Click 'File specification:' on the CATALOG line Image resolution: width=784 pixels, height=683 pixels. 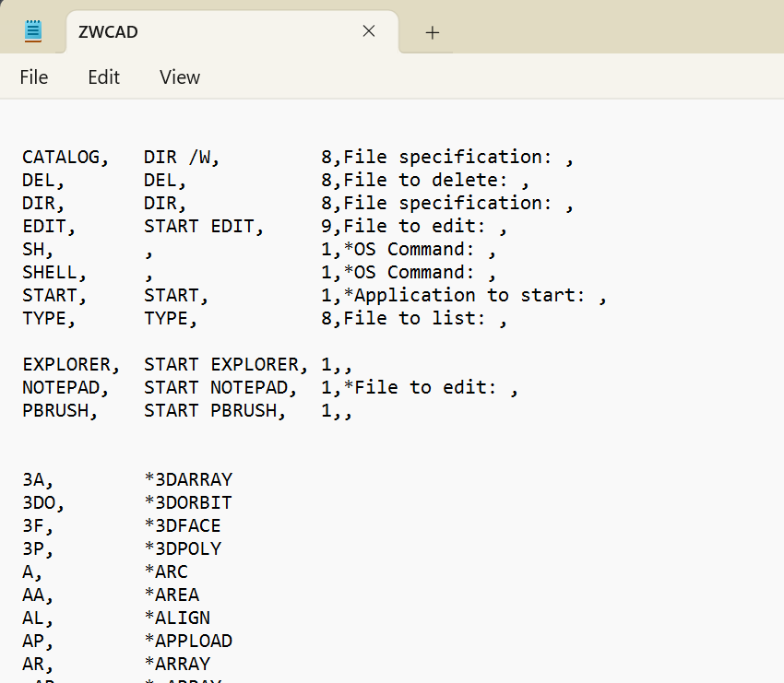coord(447,158)
